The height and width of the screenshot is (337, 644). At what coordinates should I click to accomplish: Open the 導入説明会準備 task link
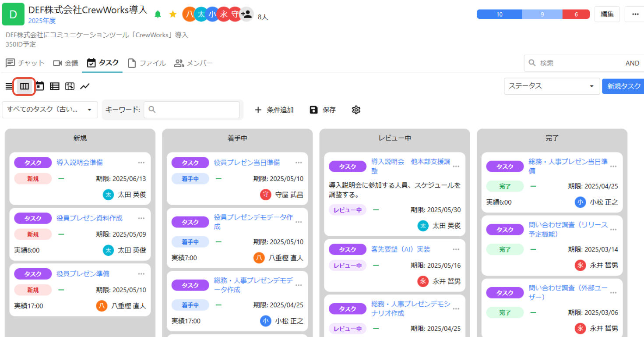[80, 163]
